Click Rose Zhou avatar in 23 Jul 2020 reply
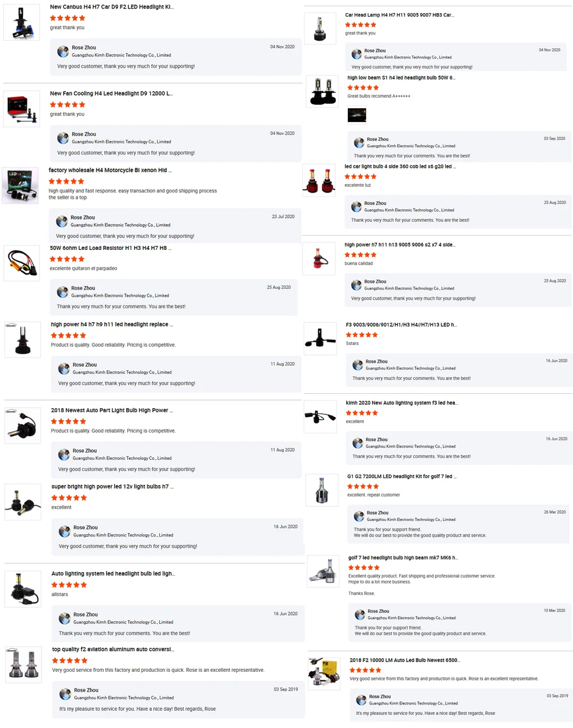 click(x=62, y=221)
